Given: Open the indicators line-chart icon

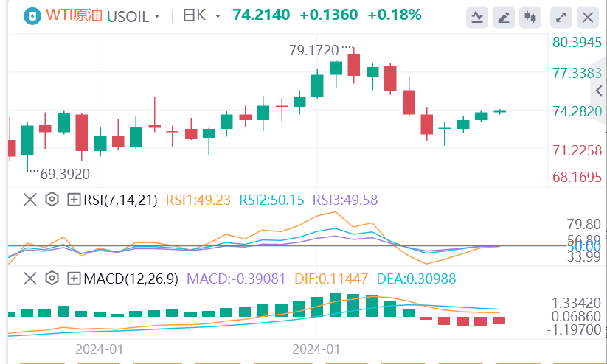Looking at the screenshot, I should [478, 16].
